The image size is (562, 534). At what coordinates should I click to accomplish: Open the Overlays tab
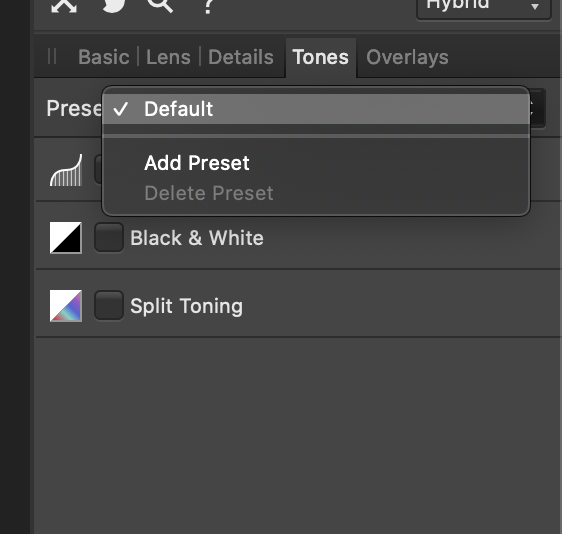pos(407,57)
